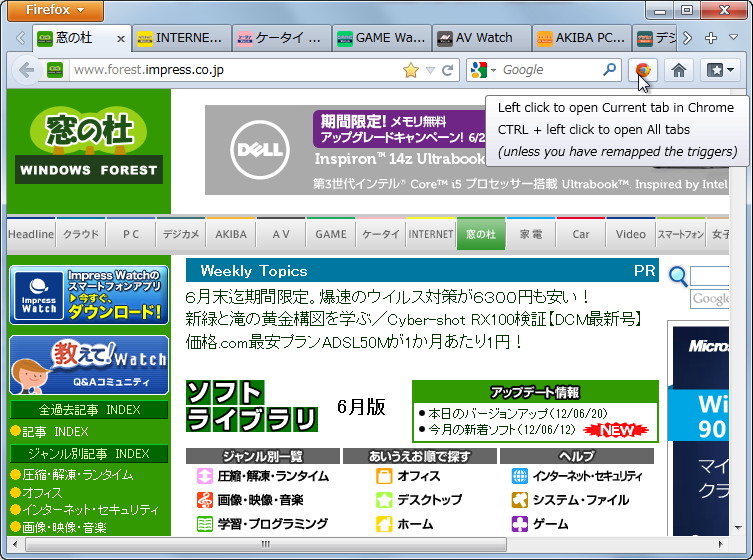This screenshot has width=753, height=560.
Task: Click the site identity icon in address bar
Action: coord(55,70)
